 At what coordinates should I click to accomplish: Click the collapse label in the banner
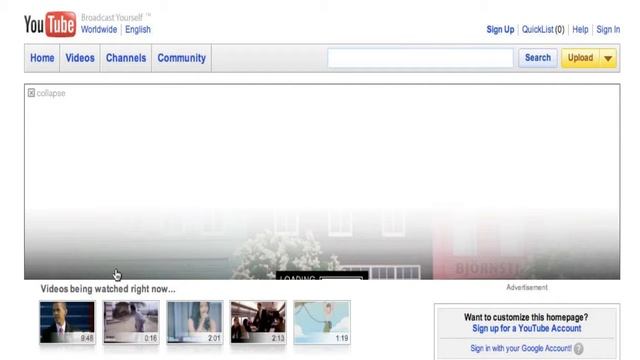(x=51, y=93)
